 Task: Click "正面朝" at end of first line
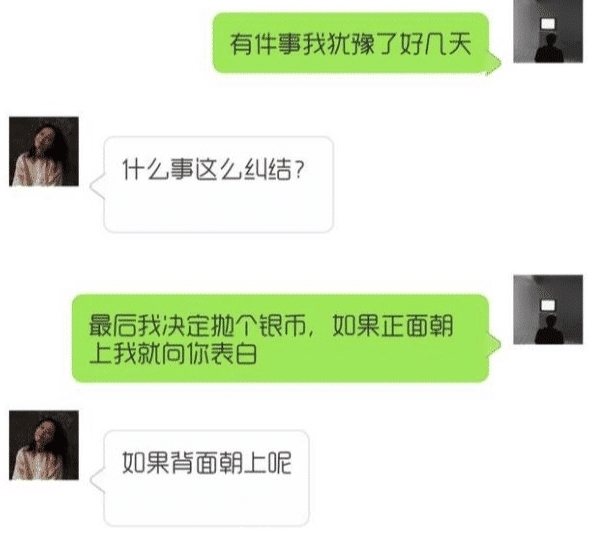coord(417,325)
